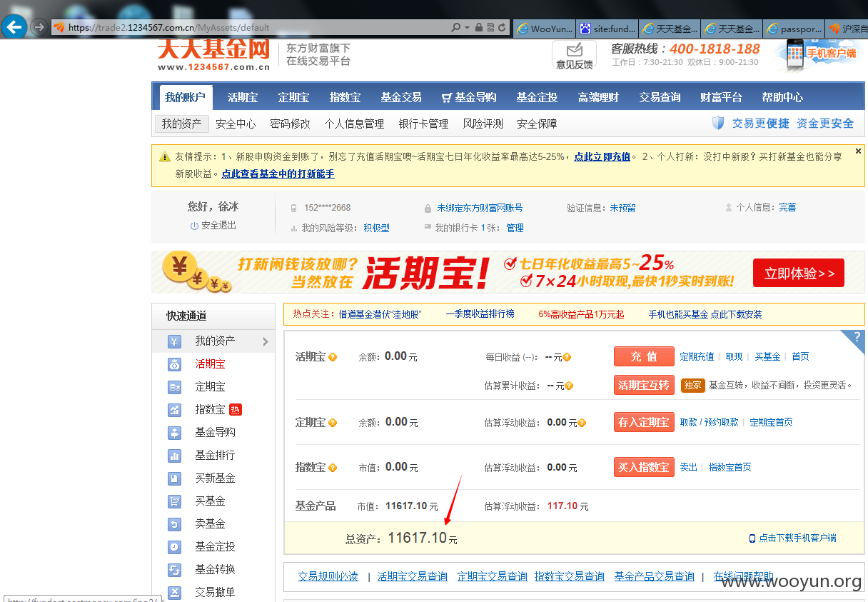Image resolution: width=868 pixels, height=602 pixels.
Task: Click the 安全退出 power icon
Action: click(x=194, y=226)
